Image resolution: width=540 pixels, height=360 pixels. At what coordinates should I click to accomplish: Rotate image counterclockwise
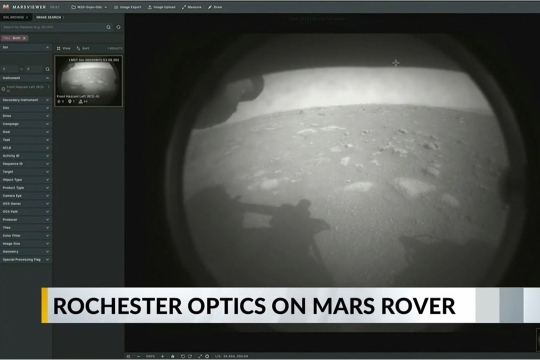(183, 356)
